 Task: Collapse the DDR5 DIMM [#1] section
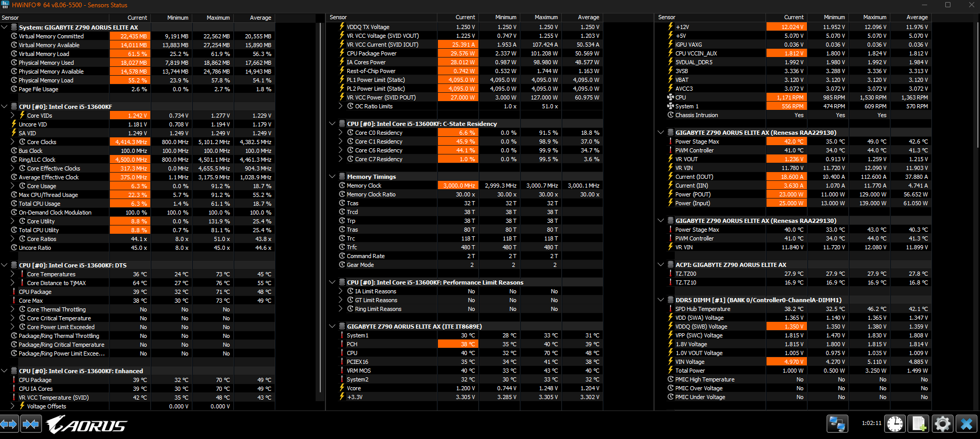coord(661,300)
